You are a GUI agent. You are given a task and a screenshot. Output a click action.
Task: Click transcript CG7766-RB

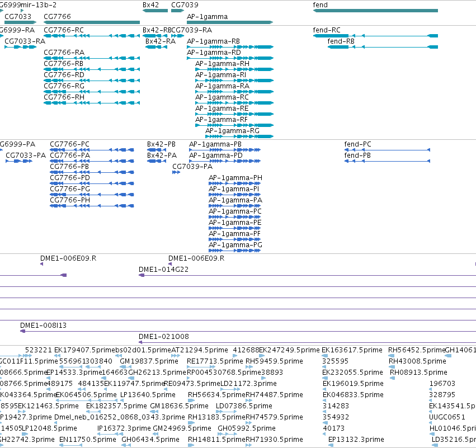pos(63,63)
